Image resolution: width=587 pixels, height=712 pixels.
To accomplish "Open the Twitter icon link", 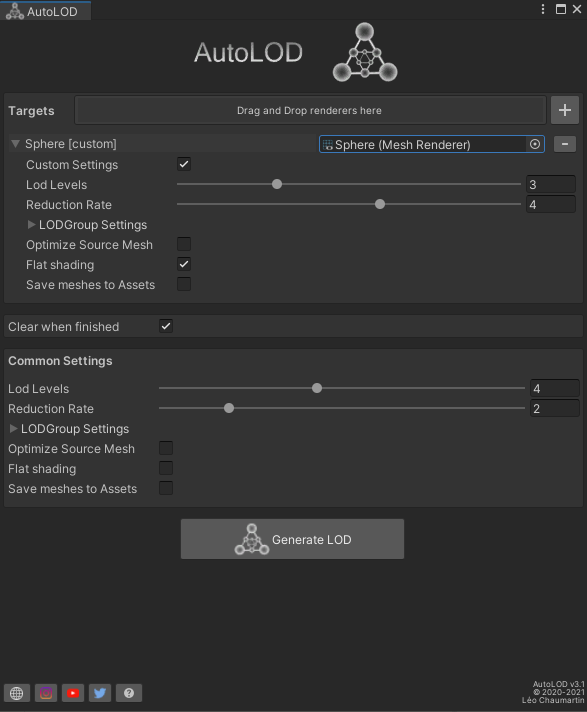I will tap(100, 693).
